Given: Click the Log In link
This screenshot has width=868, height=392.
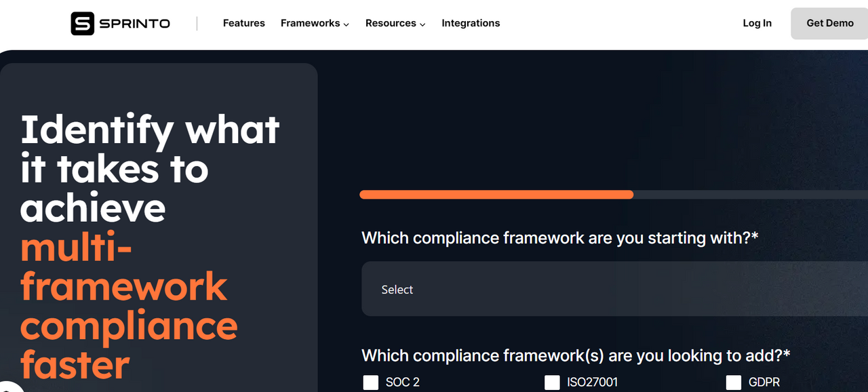Looking at the screenshot, I should pyautogui.click(x=757, y=23).
